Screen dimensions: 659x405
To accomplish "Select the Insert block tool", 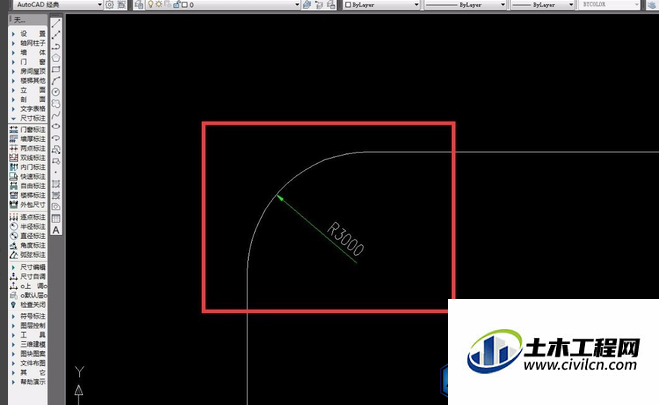I will [x=56, y=149].
